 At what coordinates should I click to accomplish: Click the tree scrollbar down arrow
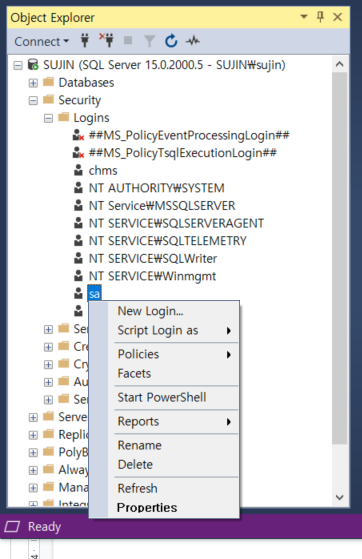(x=340, y=497)
